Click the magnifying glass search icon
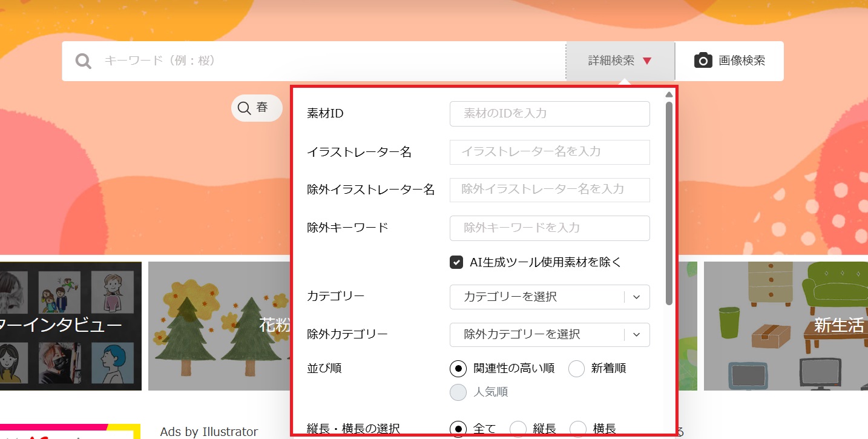 tap(84, 61)
